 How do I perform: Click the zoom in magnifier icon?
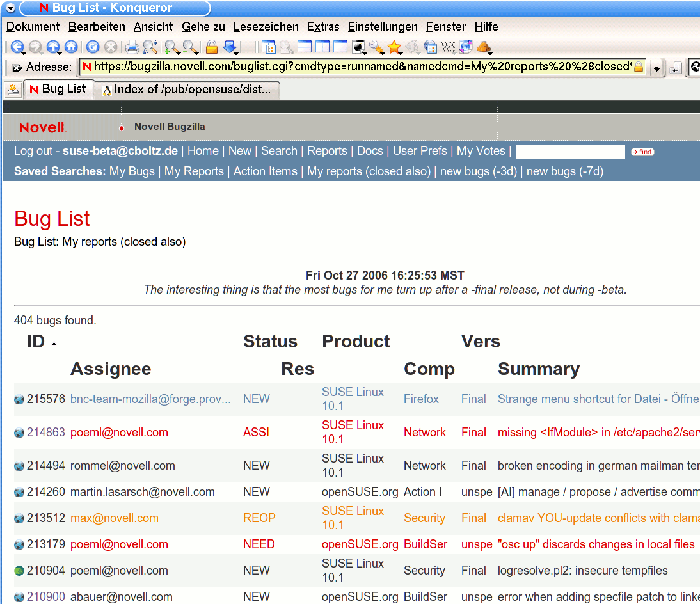click(171, 47)
